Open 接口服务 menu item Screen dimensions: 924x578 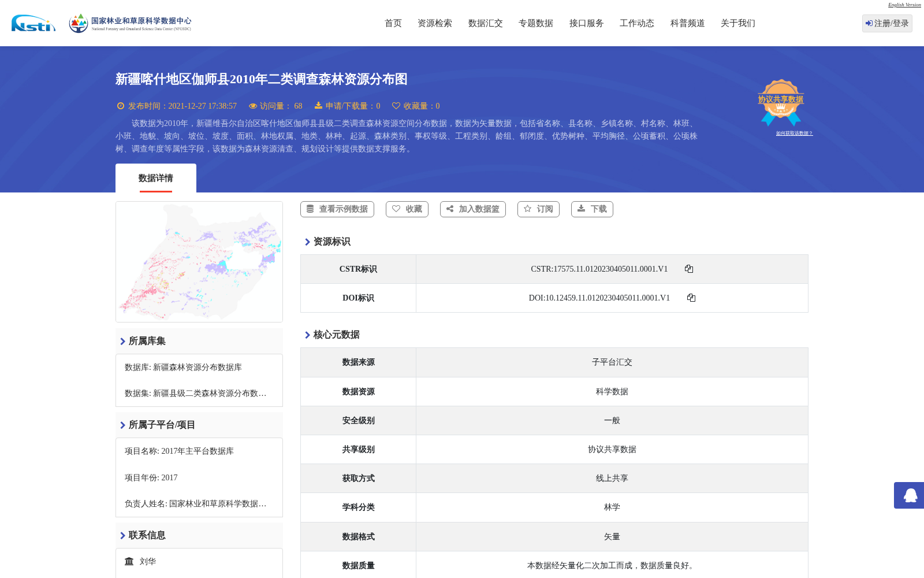tap(587, 23)
